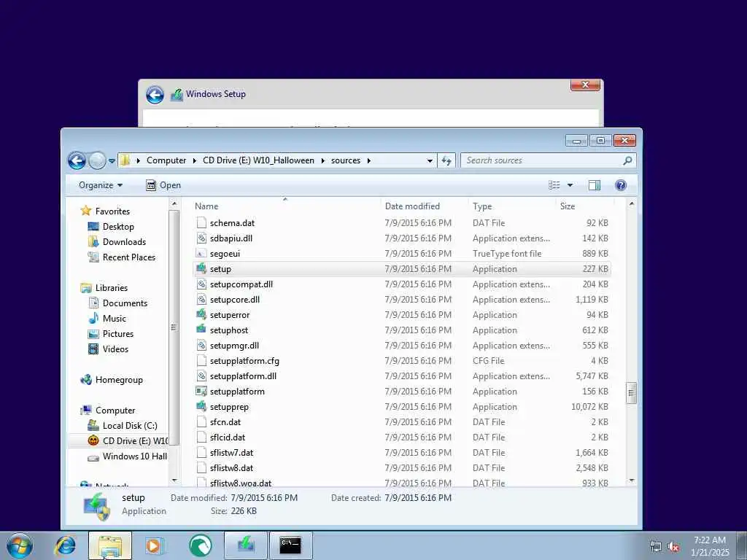Select the setupprep application icon
This screenshot has height=560, width=747.
click(201, 407)
